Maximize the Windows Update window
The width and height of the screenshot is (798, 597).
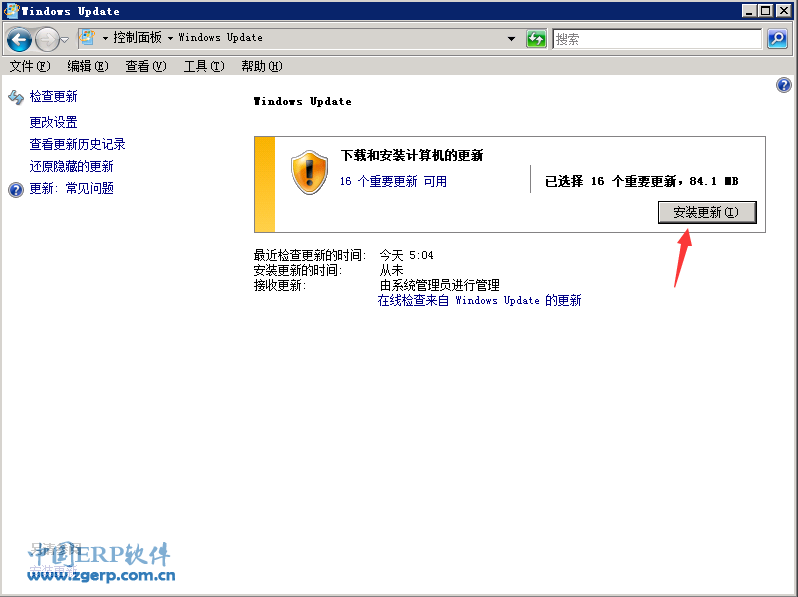[x=765, y=10]
